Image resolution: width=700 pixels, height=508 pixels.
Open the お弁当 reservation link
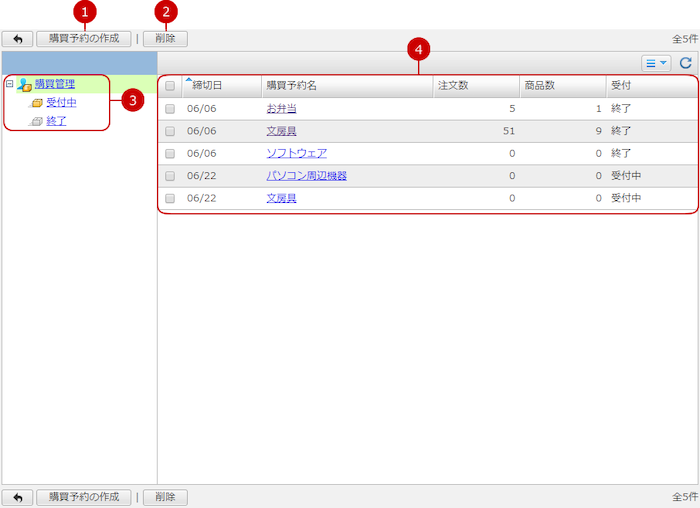281,108
